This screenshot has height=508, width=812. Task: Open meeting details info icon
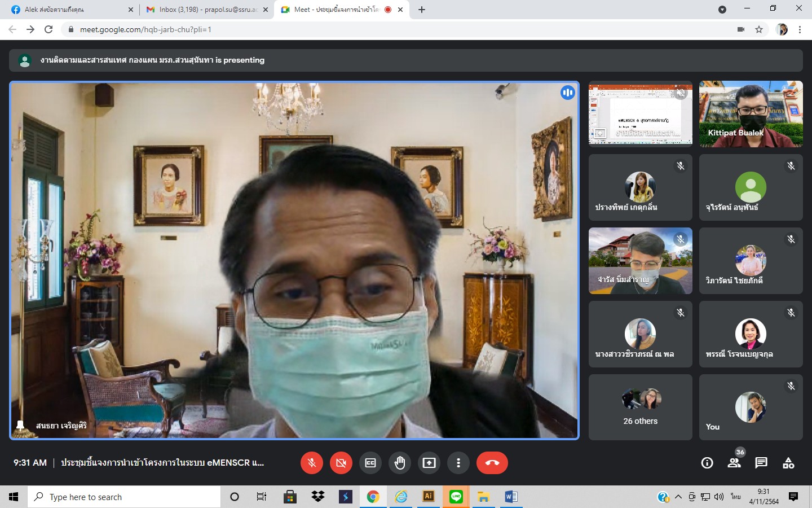click(x=707, y=463)
